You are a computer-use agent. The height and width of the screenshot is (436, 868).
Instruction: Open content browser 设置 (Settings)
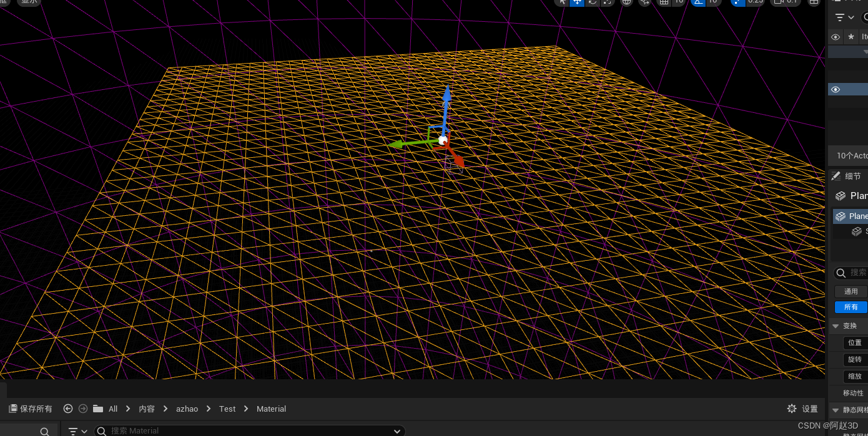pos(802,409)
